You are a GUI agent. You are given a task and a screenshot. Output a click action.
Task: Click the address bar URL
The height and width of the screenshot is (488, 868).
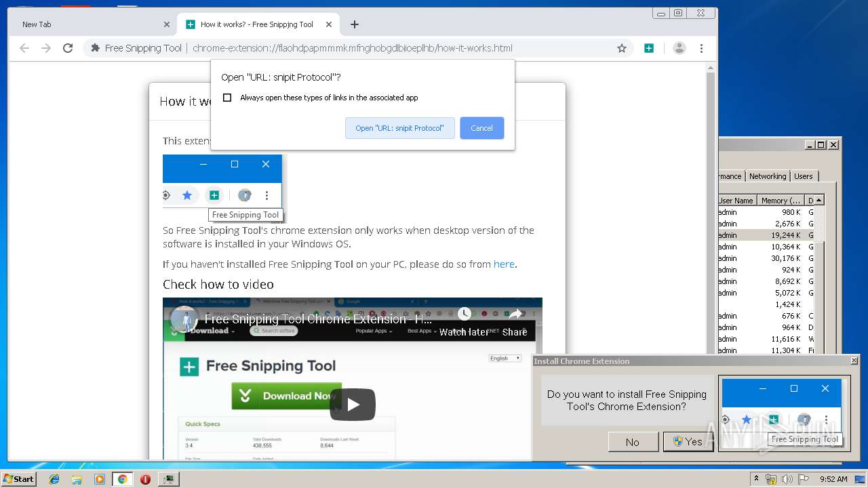[353, 48]
